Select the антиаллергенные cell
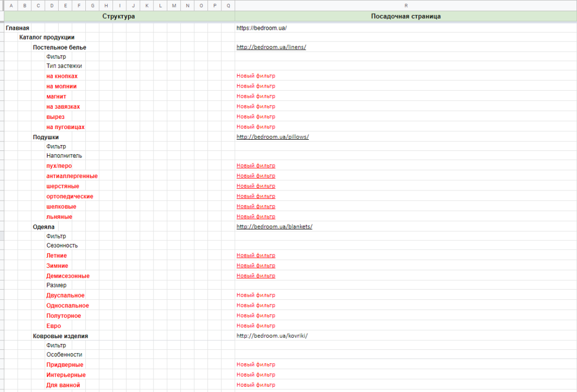Viewport: 577px width, 392px height. 72,177
